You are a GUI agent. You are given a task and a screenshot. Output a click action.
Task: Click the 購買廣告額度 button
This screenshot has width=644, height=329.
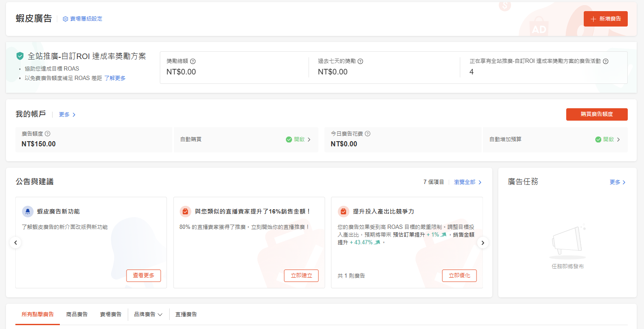point(597,114)
